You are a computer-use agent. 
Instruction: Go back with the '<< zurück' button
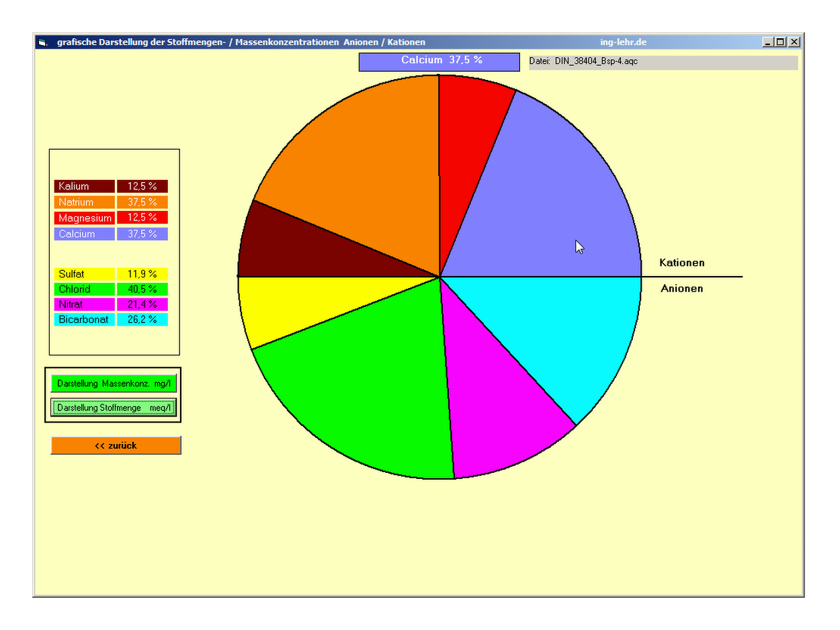pos(116,445)
